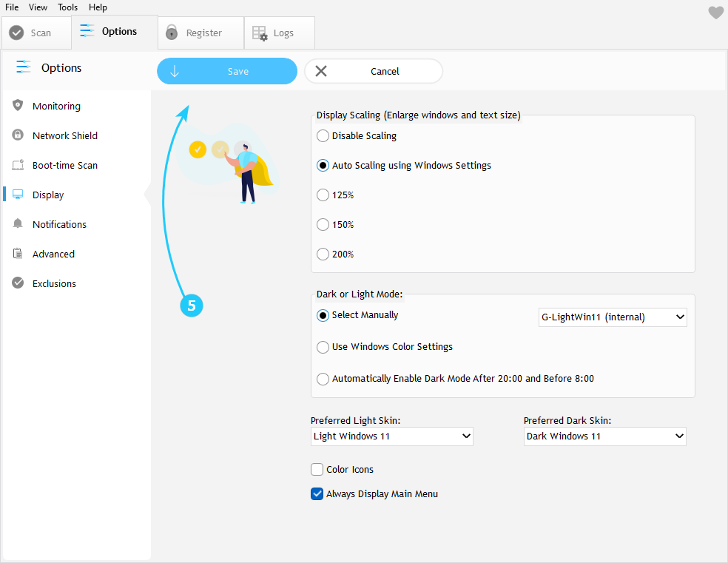Click the Exclusions checkmark icon
Viewport: 728px width, 563px height.
pyautogui.click(x=18, y=283)
